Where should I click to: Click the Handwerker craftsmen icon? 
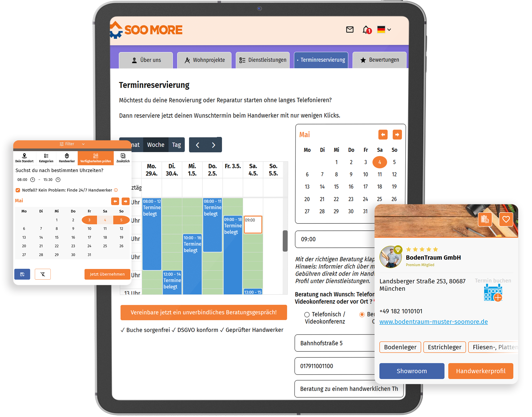66,156
